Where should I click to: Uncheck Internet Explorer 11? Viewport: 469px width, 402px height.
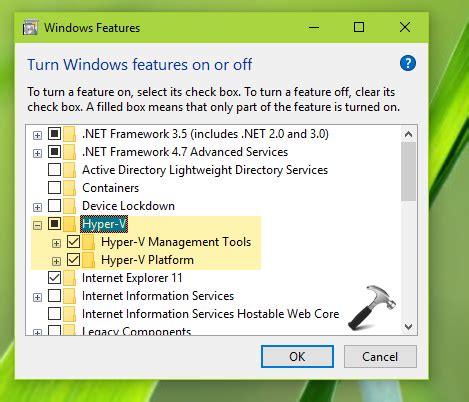coord(54,278)
